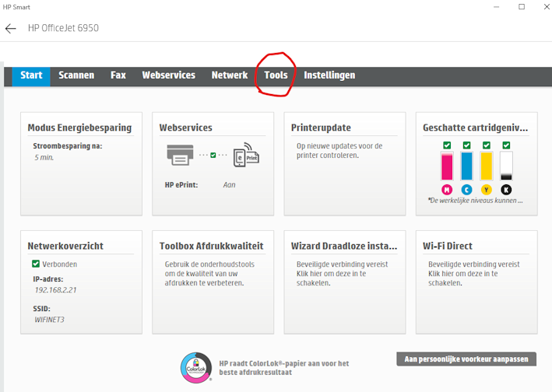Click the IP address 192.168.2.21
Viewport: 552px width, 392px height.
pos(55,290)
